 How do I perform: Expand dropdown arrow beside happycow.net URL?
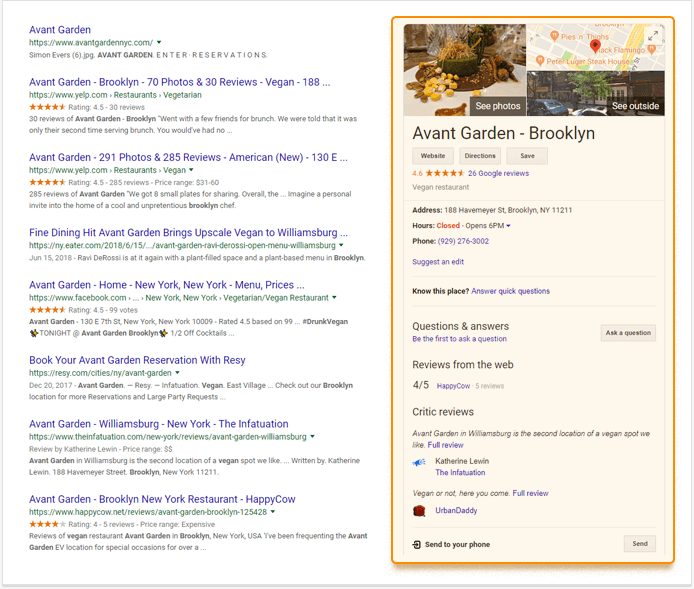tap(273, 512)
